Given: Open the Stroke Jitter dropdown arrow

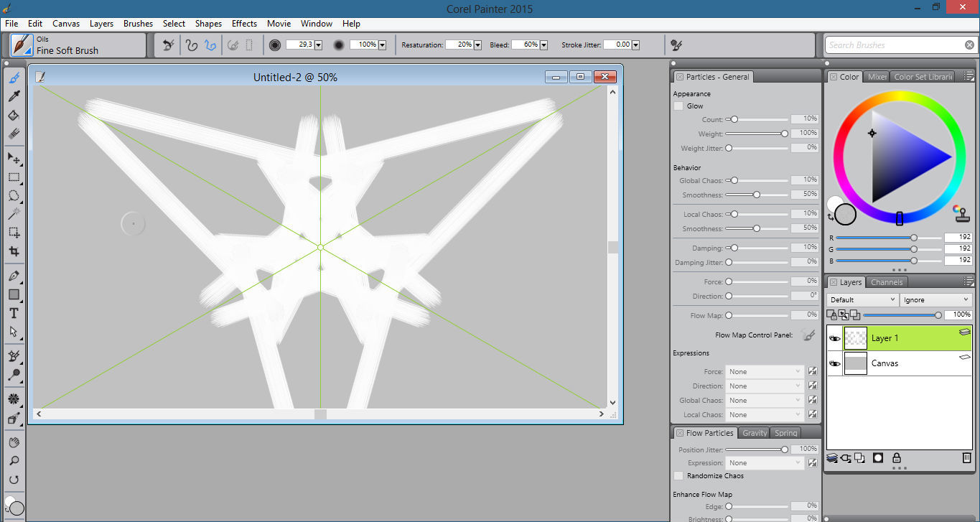Looking at the screenshot, I should point(636,45).
